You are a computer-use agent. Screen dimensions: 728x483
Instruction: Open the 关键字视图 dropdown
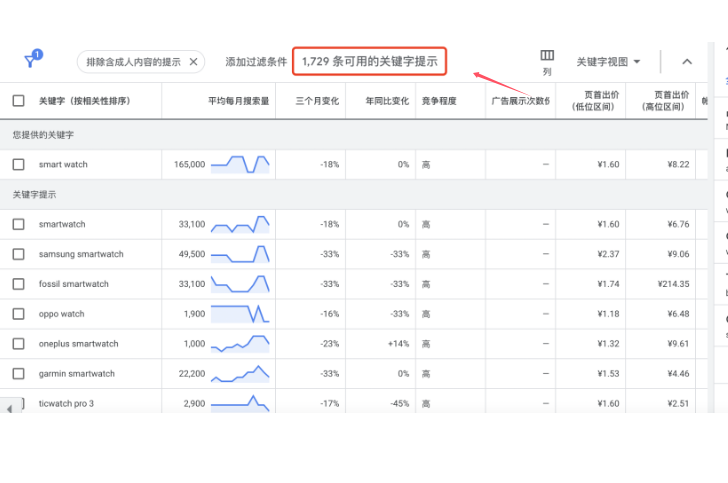pos(608,62)
